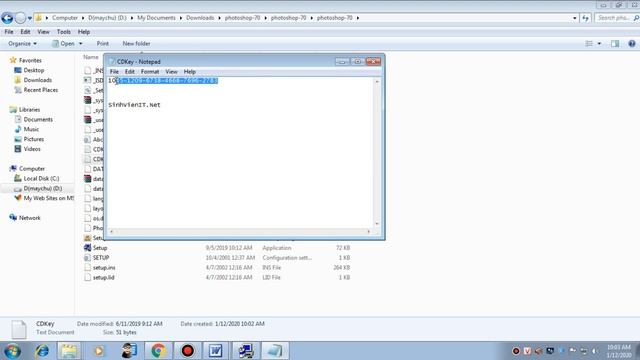The image size is (640, 360).
Task: Expand the arrow next to Open button
Action: (x=80, y=44)
